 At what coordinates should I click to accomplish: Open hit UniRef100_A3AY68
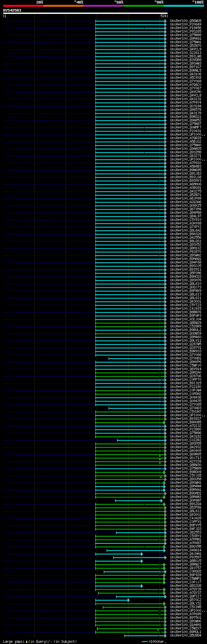click(x=186, y=223)
